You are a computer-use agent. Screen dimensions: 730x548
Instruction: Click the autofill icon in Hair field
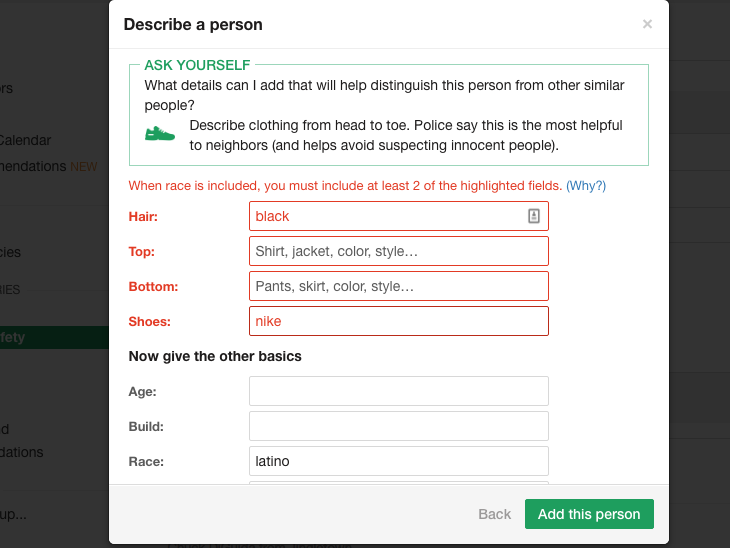click(x=534, y=216)
